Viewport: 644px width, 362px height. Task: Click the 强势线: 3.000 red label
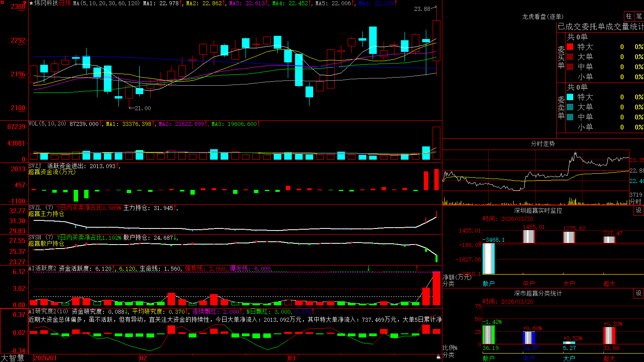(x=205, y=268)
